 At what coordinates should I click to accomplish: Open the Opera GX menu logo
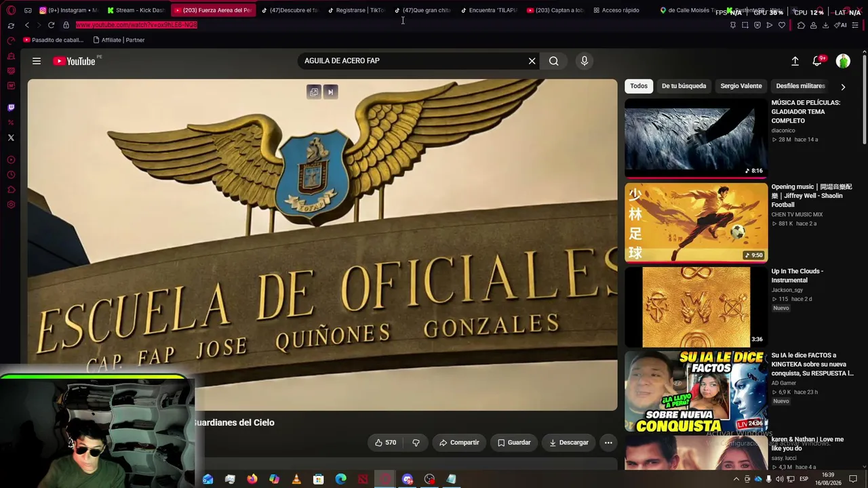point(11,10)
